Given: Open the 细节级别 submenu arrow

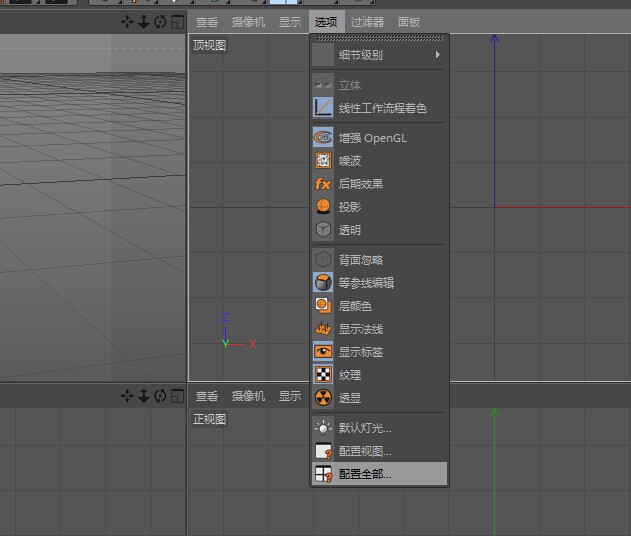Looking at the screenshot, I should (437, 54).
